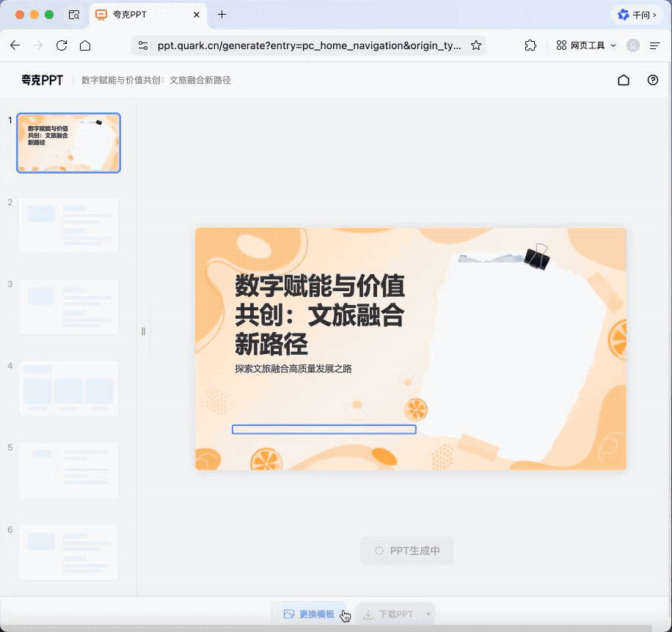The image size is (672, 632).
Task: Click the home icon in Quark PPT header
Action: click(x=624, y=81)
